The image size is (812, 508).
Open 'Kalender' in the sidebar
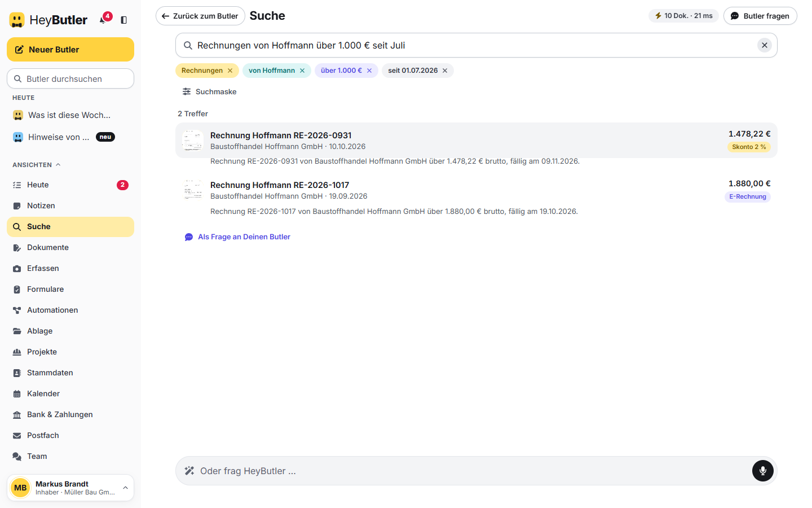[x=70, y=394]
